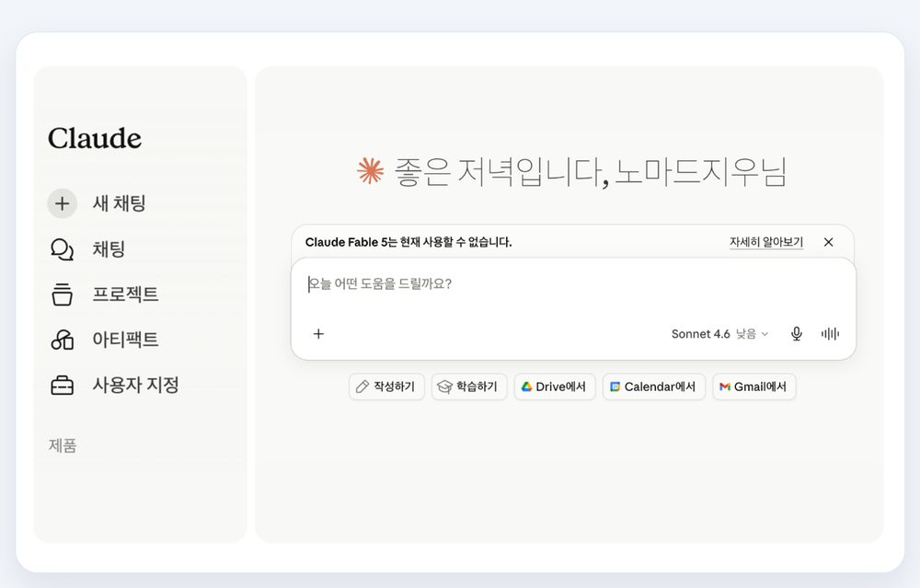This screenshot has height=588, width=920.
Task: Click the 제품 section heading
Action: click(x=63, y=445)
